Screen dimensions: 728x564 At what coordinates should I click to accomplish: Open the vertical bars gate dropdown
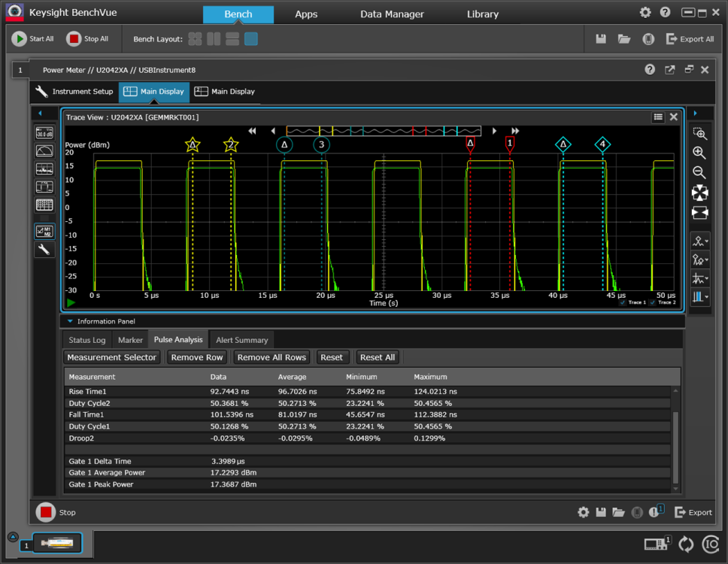click(699, 297)
